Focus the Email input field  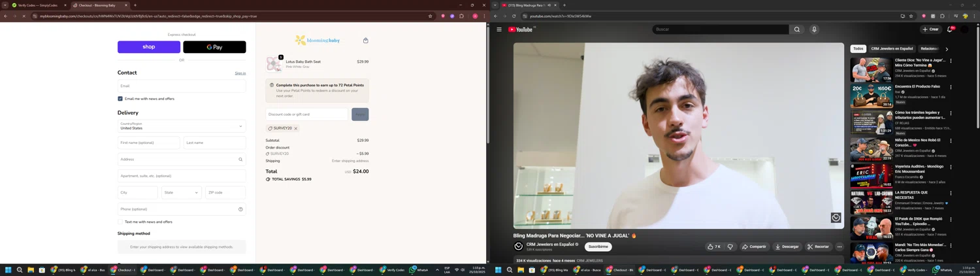click(x=182, y=86)
